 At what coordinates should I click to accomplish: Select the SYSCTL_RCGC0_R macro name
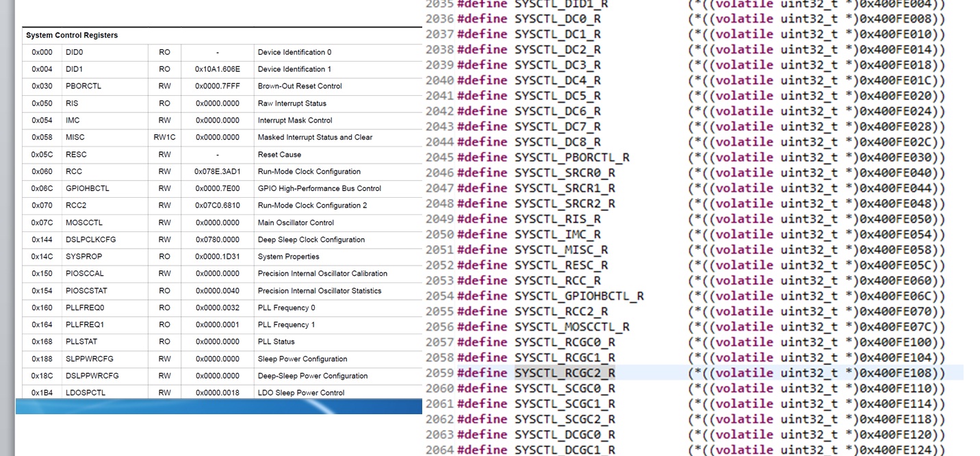coord(565,342)
